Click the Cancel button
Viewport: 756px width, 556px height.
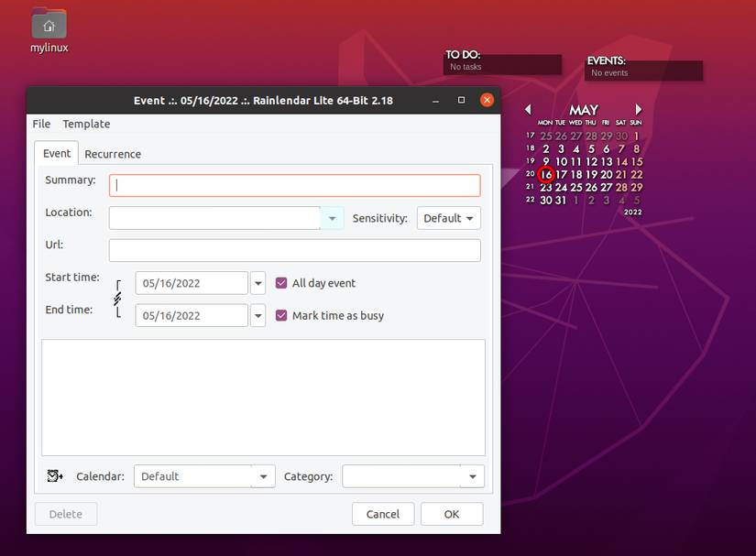click(383, 514)
